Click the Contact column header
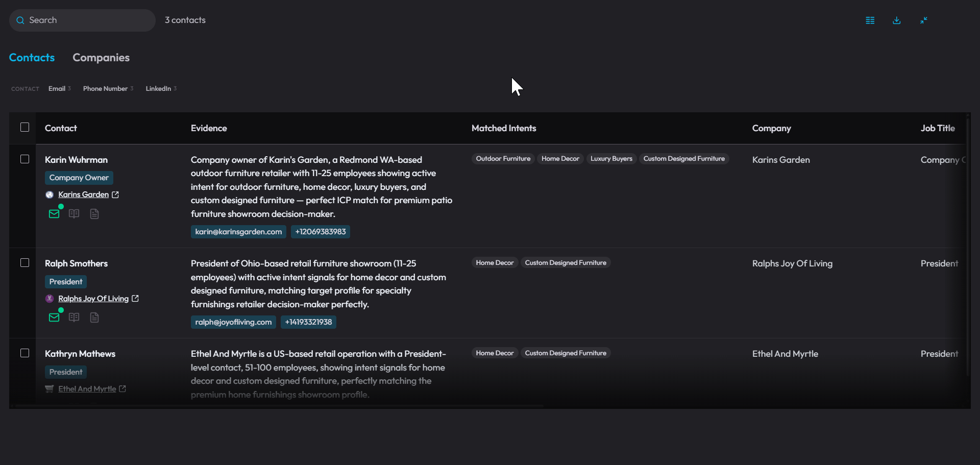Viewport: 980px width, 465px height. (x=61, y=128)
